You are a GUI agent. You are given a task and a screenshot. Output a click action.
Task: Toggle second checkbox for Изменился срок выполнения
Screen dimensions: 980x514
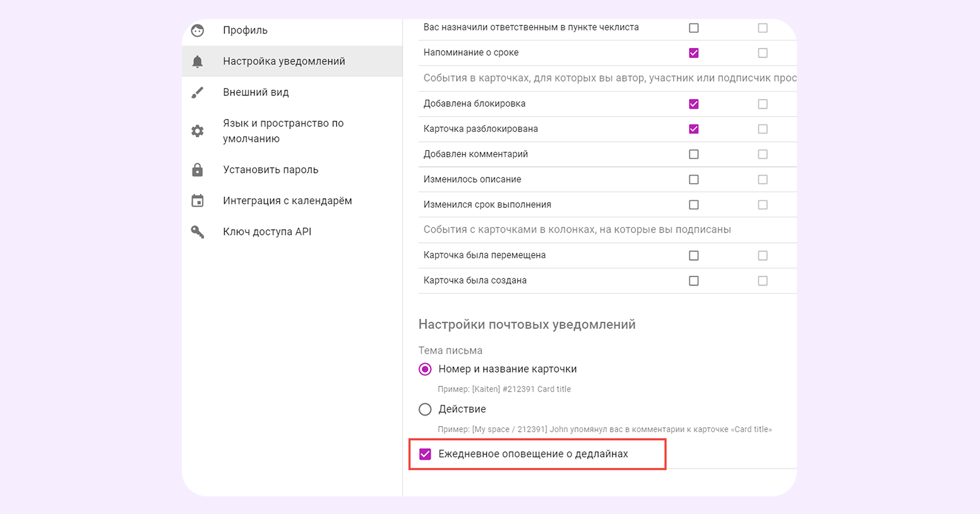pyautogui.click(x=763, y=205)
